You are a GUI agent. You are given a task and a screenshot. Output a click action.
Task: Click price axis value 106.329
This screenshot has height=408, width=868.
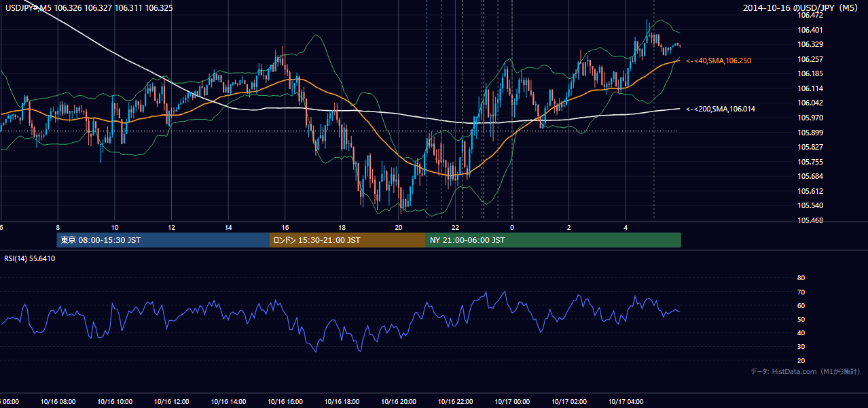810,44
